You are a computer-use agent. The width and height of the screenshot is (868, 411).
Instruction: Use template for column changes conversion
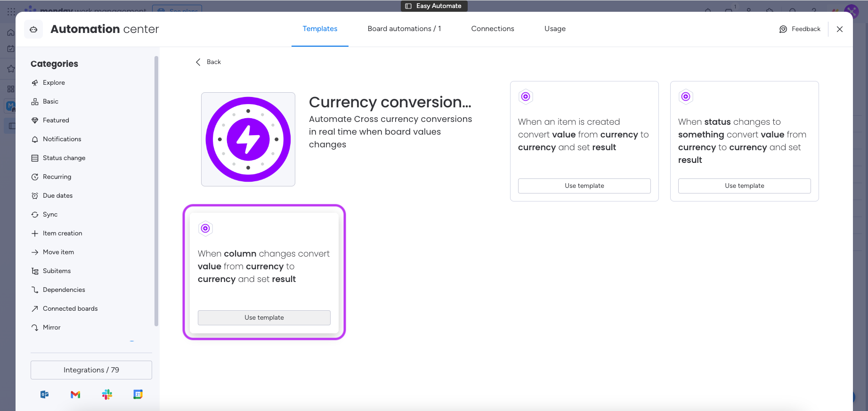[x=264, y=318]
